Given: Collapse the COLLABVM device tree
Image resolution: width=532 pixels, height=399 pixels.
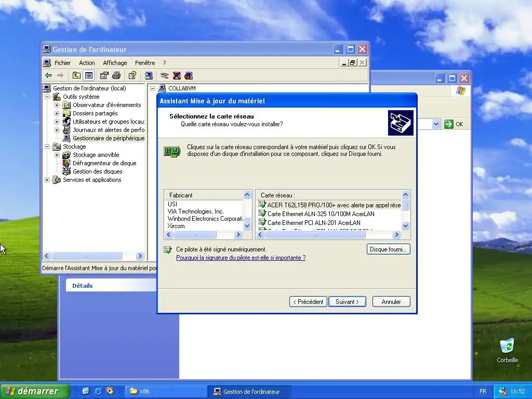Looking at the screenshot, I should coord(153,88).
